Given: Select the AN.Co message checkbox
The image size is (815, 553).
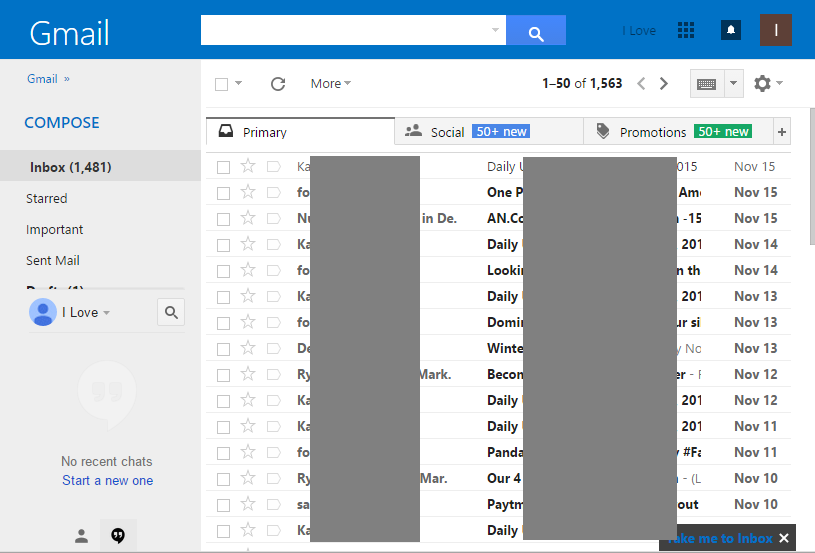Looking at the screenshot, I should (224, 219).
